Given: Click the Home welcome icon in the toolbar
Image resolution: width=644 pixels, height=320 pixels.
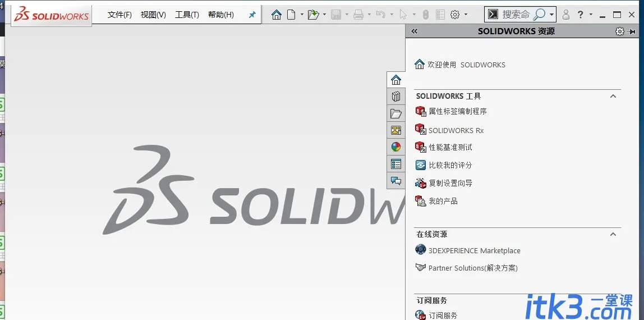Looking at the screenshot, I should point(277,15).
